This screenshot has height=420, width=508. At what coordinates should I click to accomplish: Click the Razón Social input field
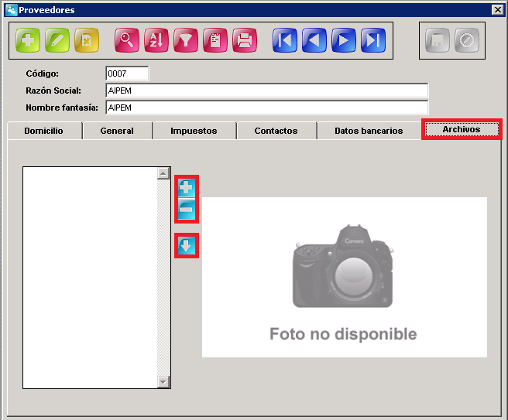[267, 90]
